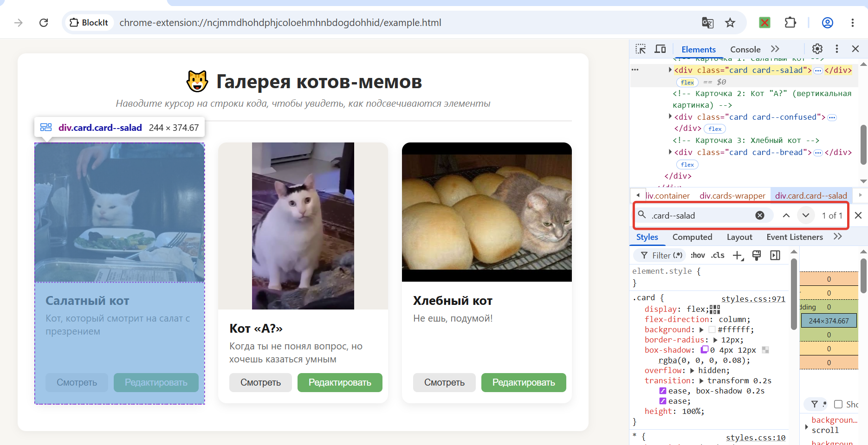Toggle rendering emulations paintbrush icon
The width and height of the screenshot is (868, 445).
tap(757, 255)
